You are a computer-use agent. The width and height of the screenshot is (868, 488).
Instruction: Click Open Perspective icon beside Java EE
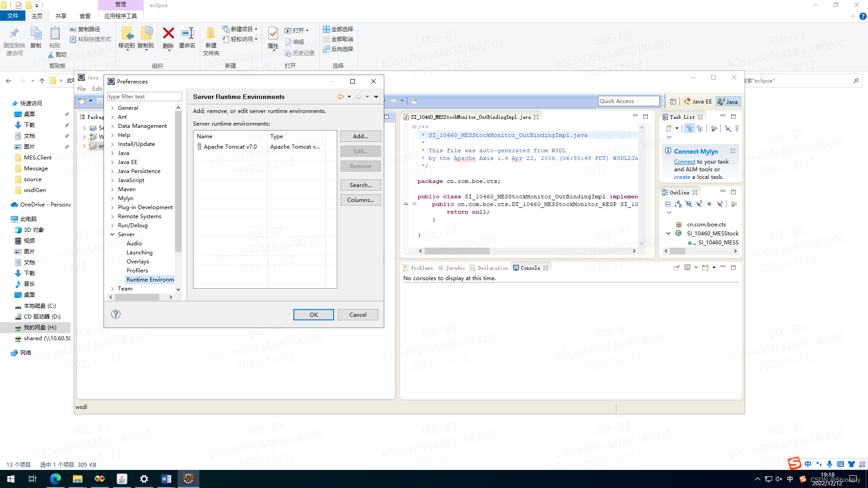click(x=673, y=102)
